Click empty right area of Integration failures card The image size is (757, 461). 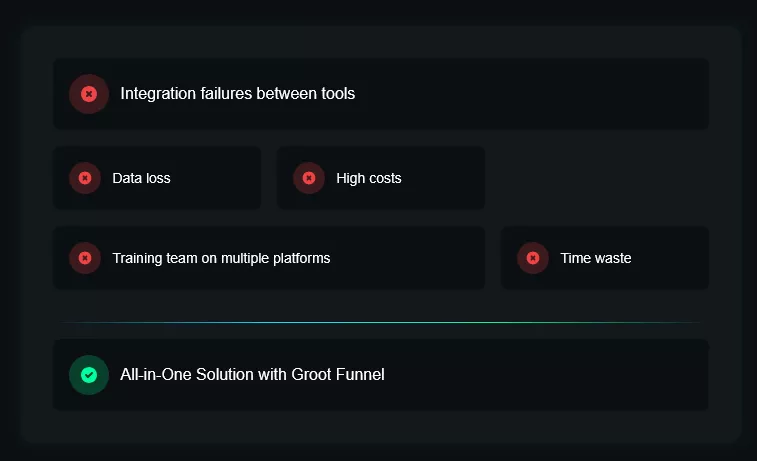point(560,94)
